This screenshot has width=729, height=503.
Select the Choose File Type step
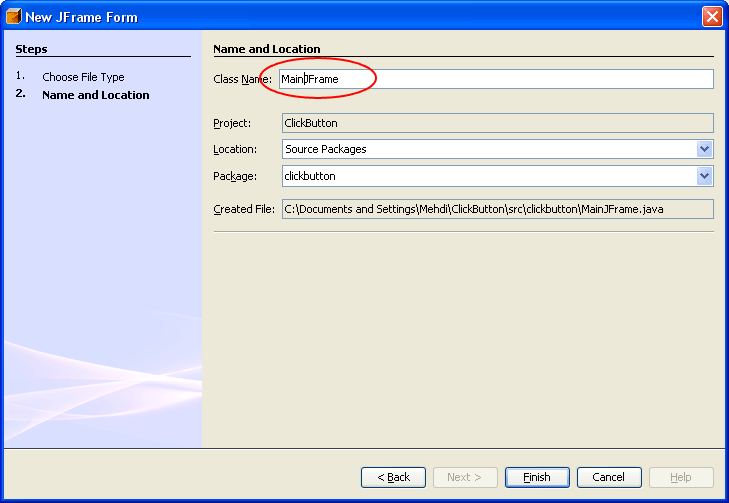coord(83,77)
